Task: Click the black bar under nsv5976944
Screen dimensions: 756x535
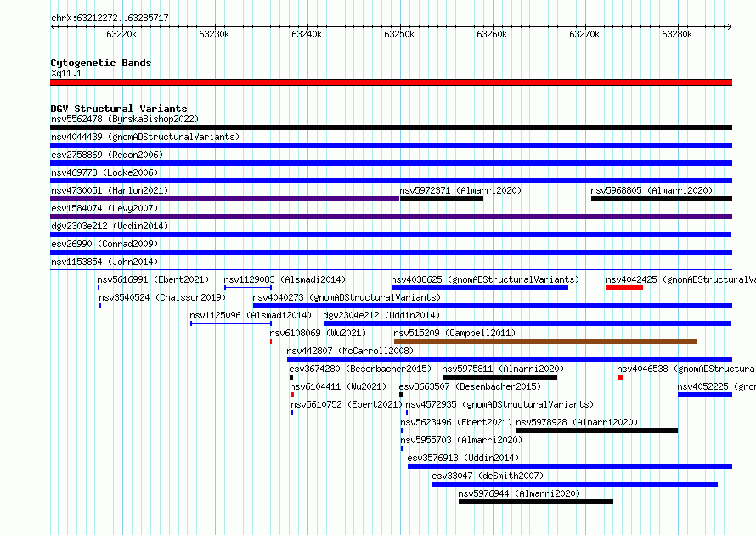Action: click(x=536, y=502)
